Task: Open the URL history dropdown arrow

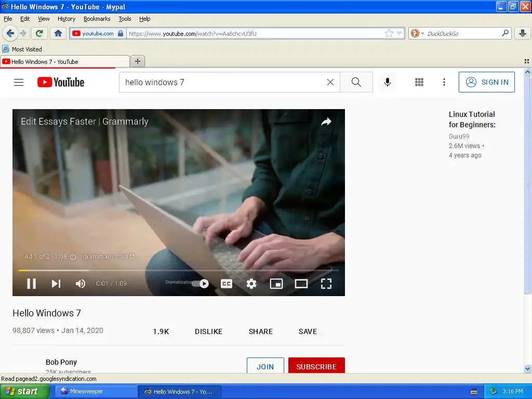Action: (400, 34)
